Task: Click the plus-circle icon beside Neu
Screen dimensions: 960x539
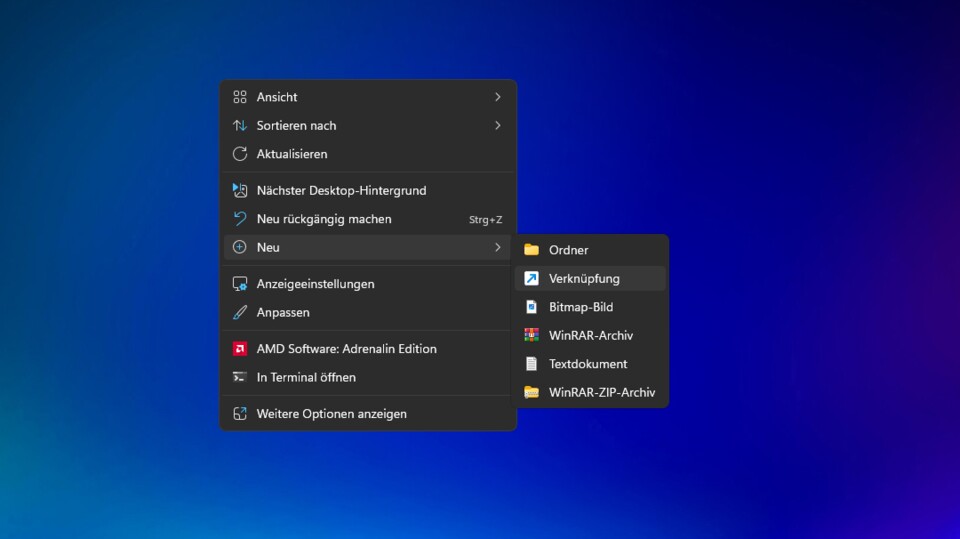Action: coord(239,247)
